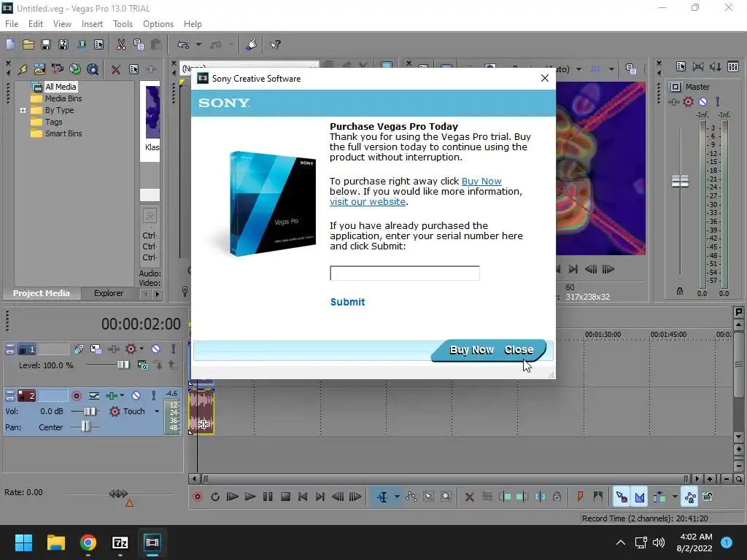Viewport: 747px width, 560px height.
Task: Click Close button in Sony dialog
Action: (x=519, y=350)
